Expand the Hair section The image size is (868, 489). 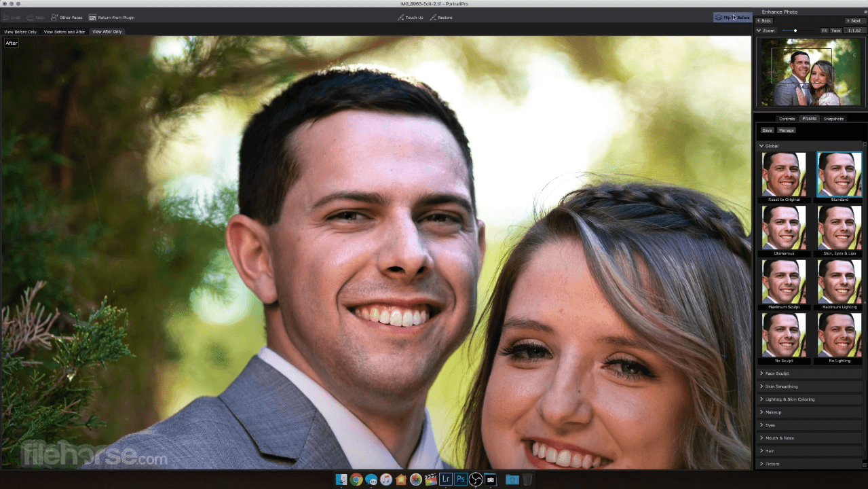(x=809, y=451)
